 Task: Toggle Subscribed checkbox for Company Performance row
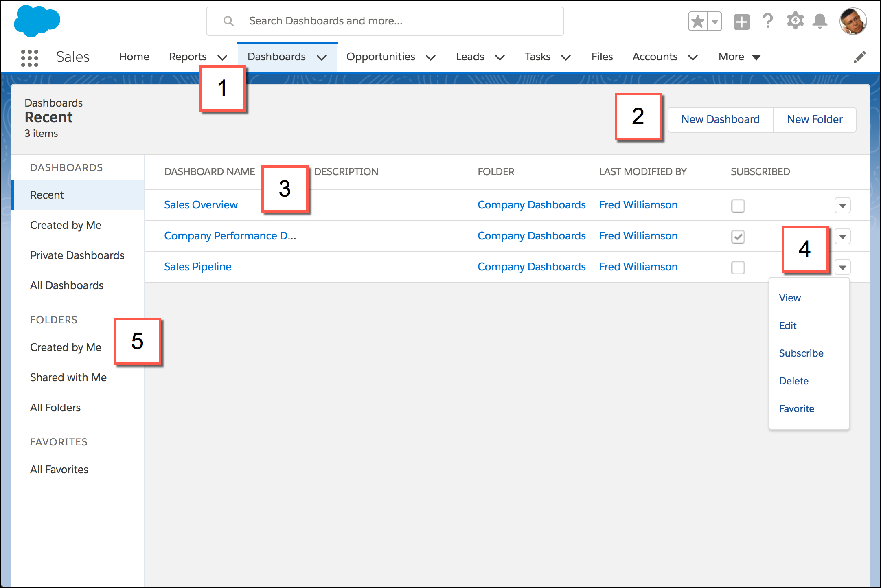coord(738,237)
